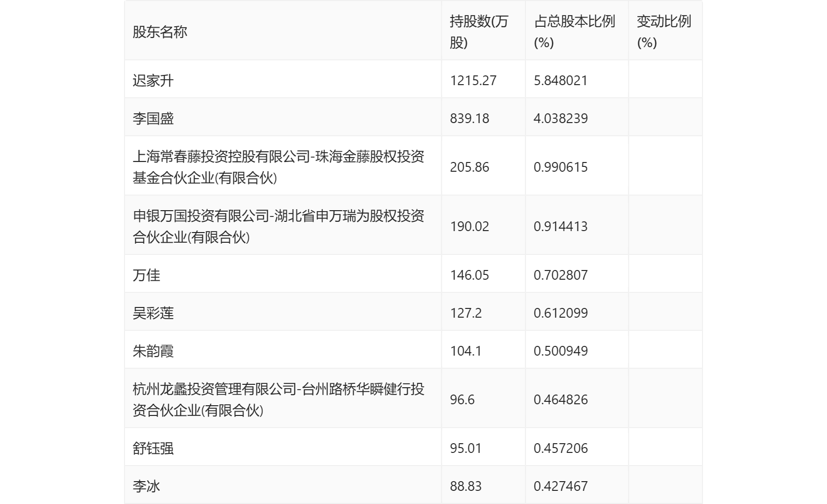827x504 pixels.
Task: Click the percentage 0.464826
Action: coord(561,399)
